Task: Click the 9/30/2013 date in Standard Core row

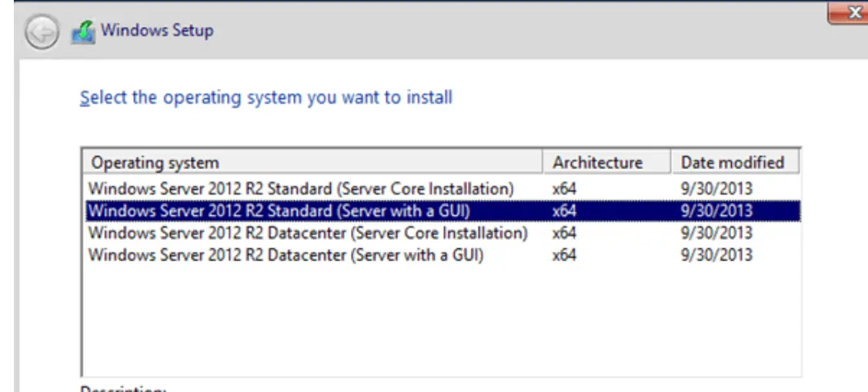Action: click(716, 188)
